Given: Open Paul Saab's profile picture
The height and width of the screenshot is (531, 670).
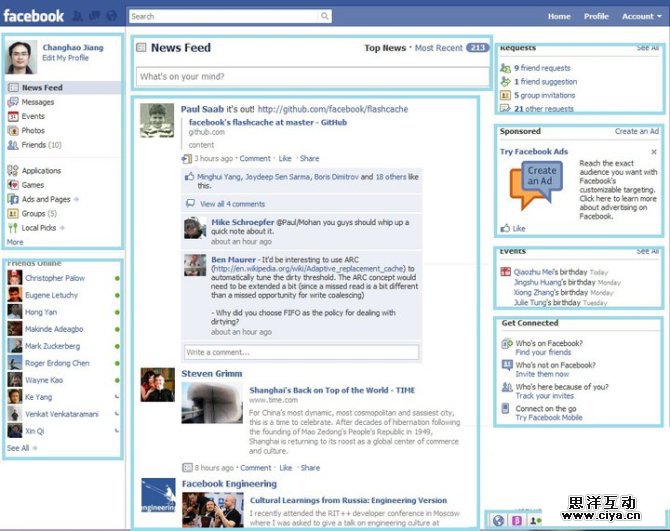Looking at the screenshot, I should (157, 120).
